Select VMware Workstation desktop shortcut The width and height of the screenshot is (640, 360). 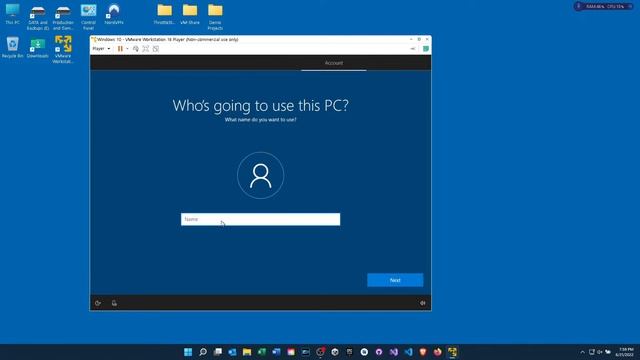(63, 50)
